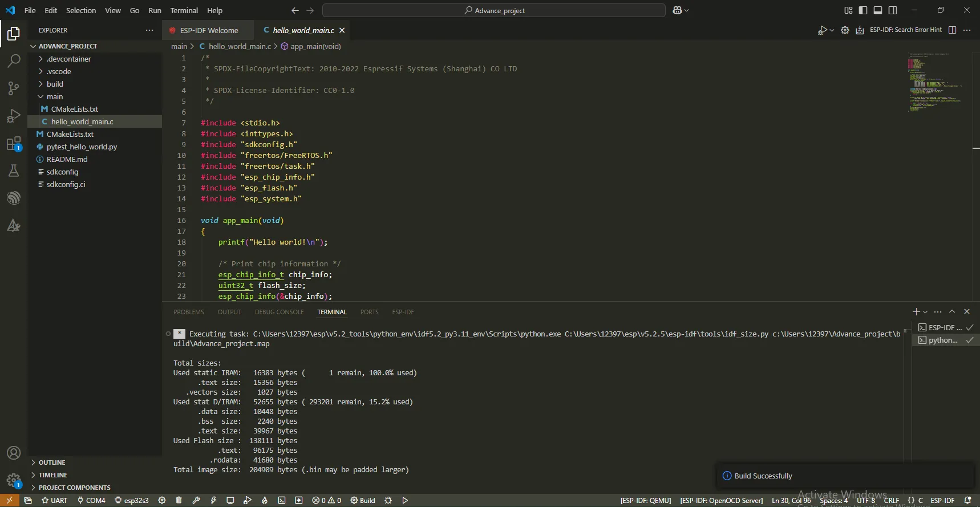980x507 pixels.
Task: Select the COM4 serial port button
Action: tap(91, 500)
